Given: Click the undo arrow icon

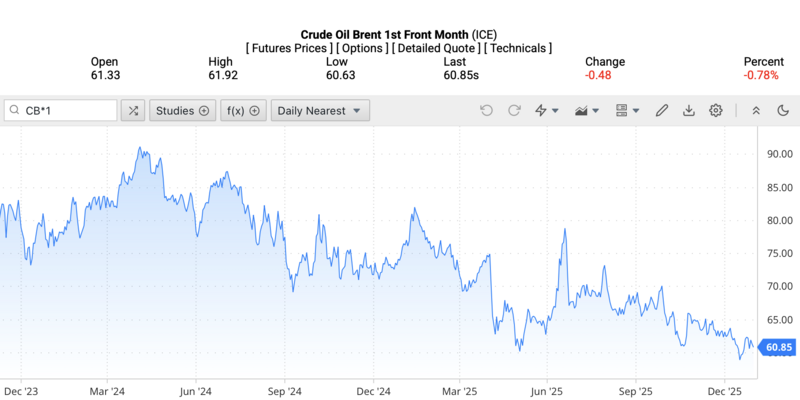Looking at the screenshot, I should coord(486,110).
